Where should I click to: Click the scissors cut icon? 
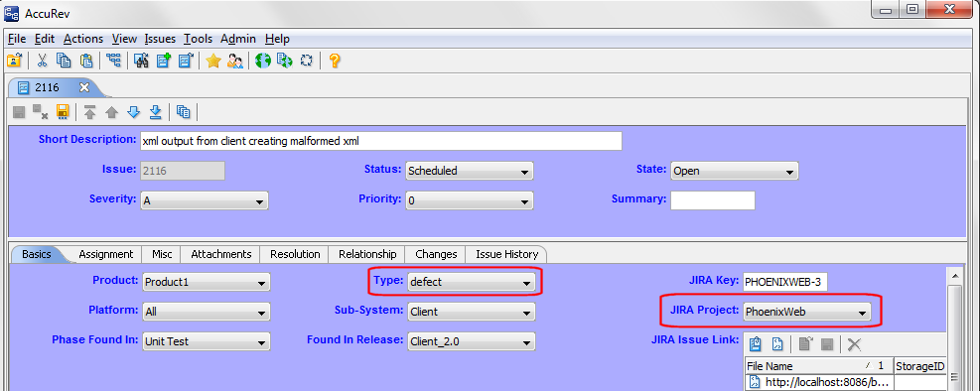coord(42,61)
